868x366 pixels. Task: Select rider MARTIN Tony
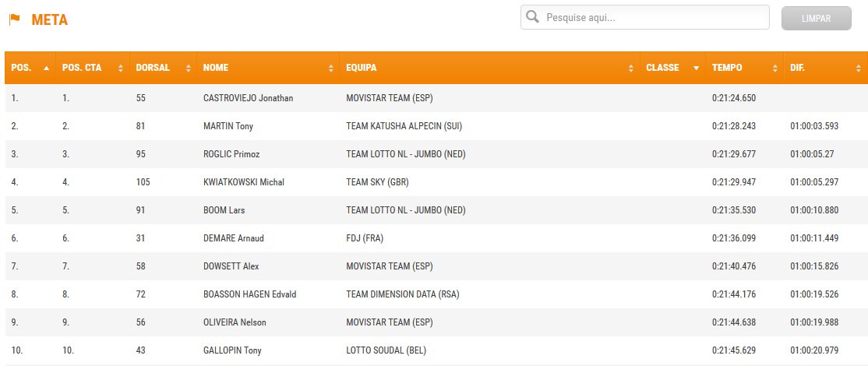pyautogui.click(x=228, y=126)
